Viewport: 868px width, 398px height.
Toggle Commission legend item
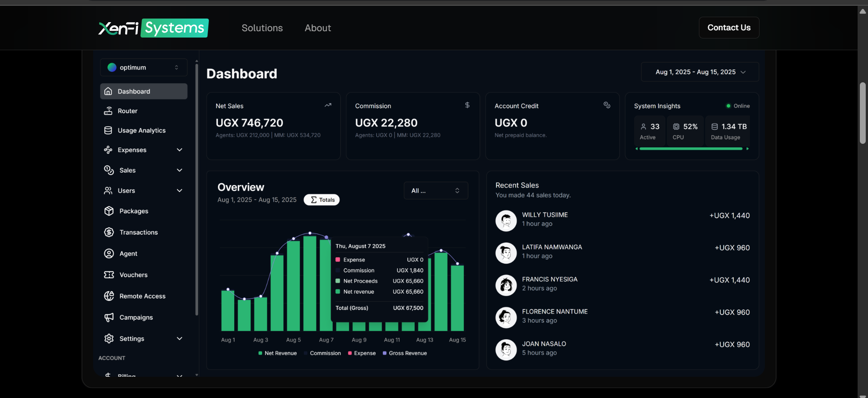[x=322, y=353]
